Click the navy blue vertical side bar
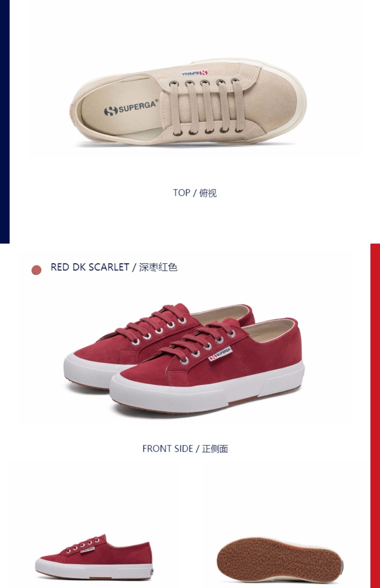Viewport: 380px width, 588px height. (x=5, y=122)
